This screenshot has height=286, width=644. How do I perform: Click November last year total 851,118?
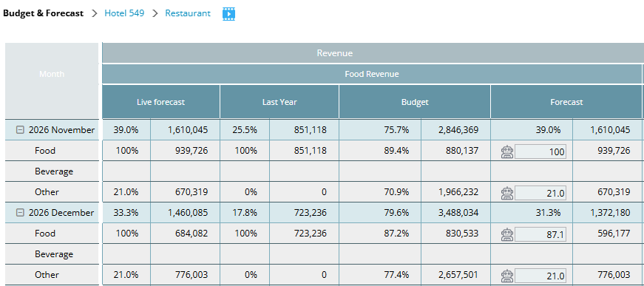point(311,130)
